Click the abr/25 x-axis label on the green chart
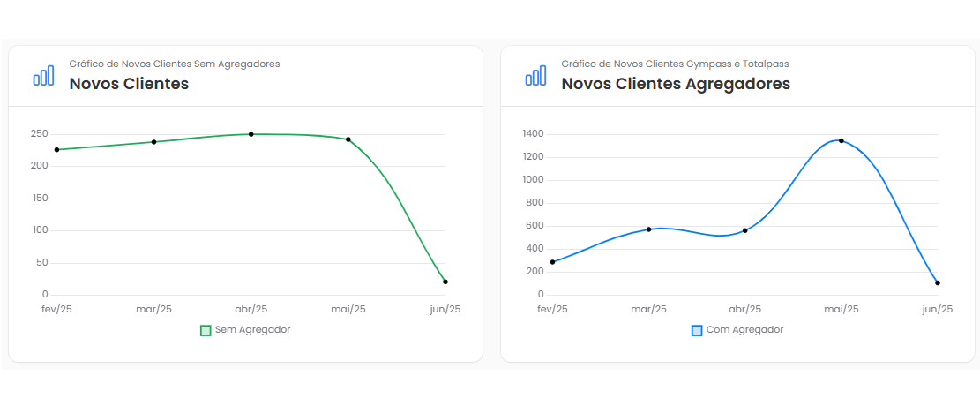 [x=251, y=309]
